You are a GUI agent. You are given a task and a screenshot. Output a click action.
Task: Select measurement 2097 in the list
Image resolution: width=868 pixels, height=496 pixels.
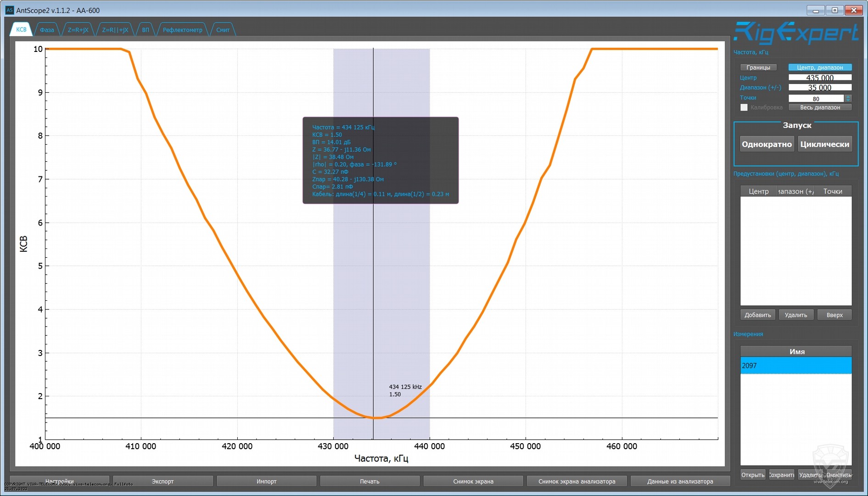(x=795, y=366)
